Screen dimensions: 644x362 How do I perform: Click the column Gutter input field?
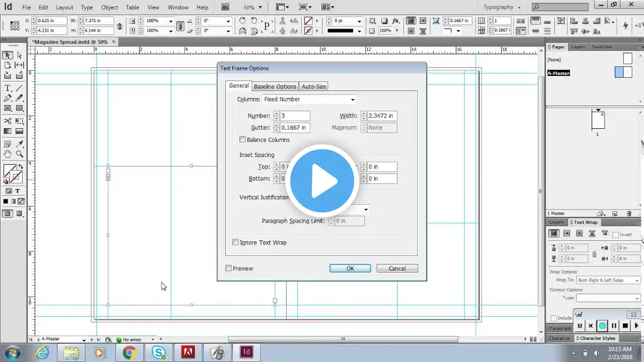[x=295, y=128]
